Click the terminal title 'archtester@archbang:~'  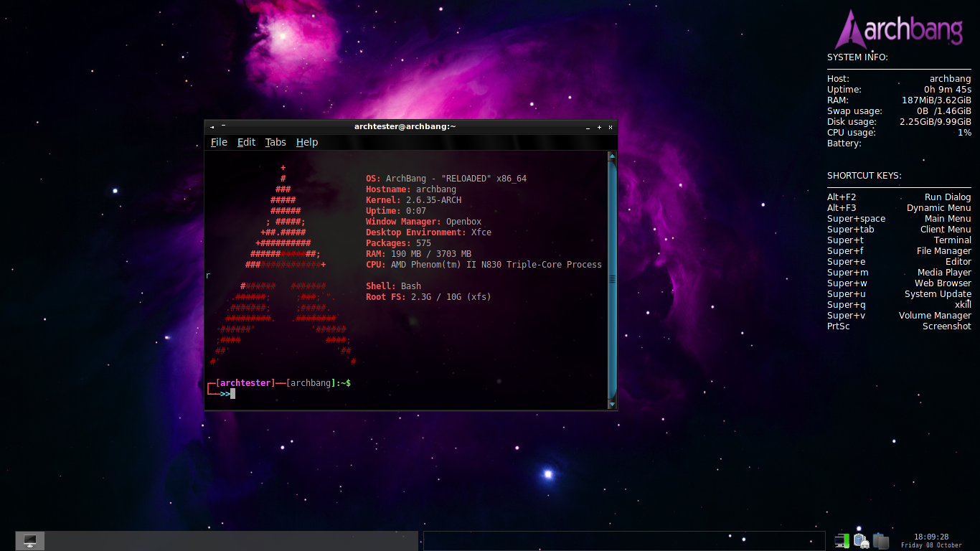click(405, 126)
